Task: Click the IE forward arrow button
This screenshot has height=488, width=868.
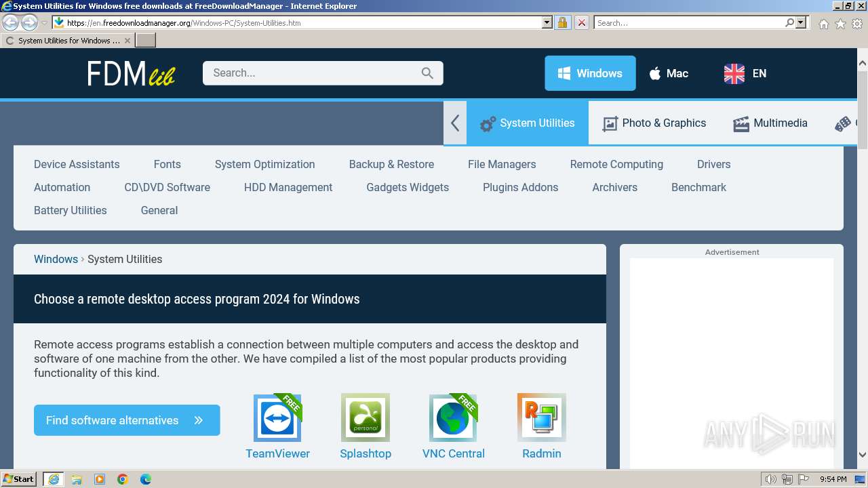Action: [29, 22]
